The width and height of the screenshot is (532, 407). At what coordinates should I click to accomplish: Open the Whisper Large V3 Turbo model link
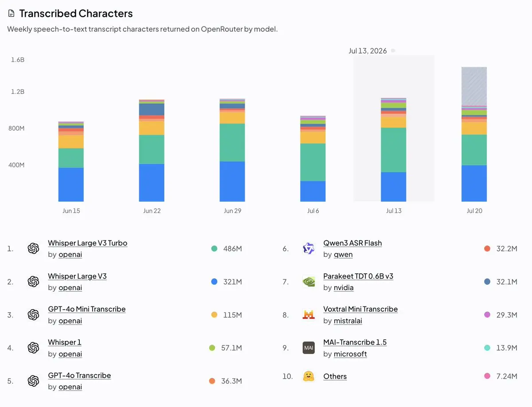coord(88,243)
